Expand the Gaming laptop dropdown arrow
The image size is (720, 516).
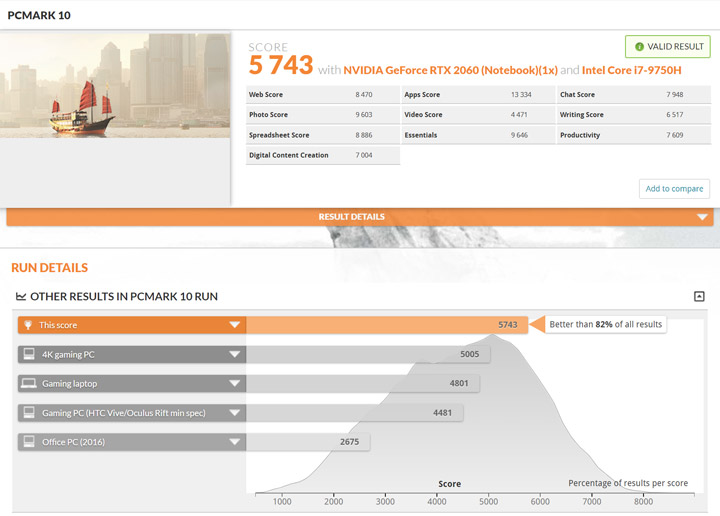point(235,383)
